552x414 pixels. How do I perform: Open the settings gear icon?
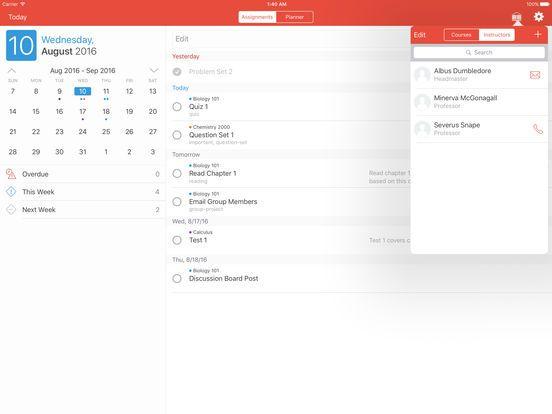(539, 17)
